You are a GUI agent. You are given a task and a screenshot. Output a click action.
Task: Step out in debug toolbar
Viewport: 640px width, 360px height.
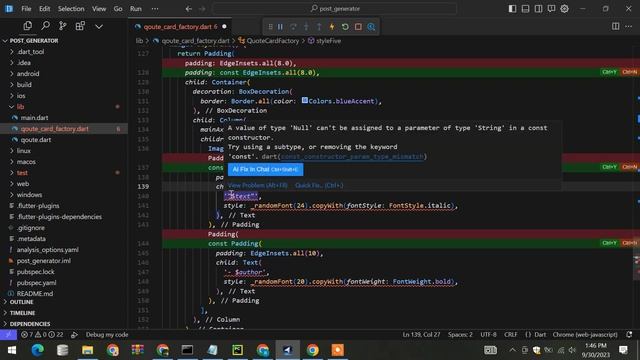319,27
